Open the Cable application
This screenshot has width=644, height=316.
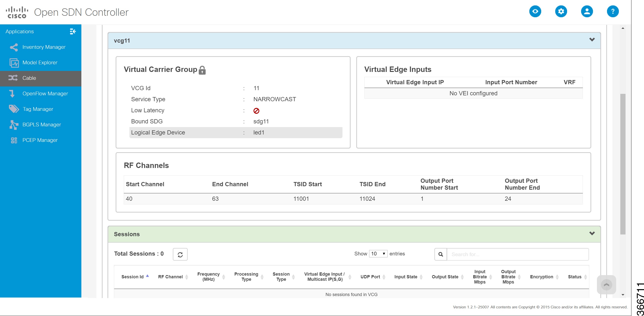pos(29,78)
